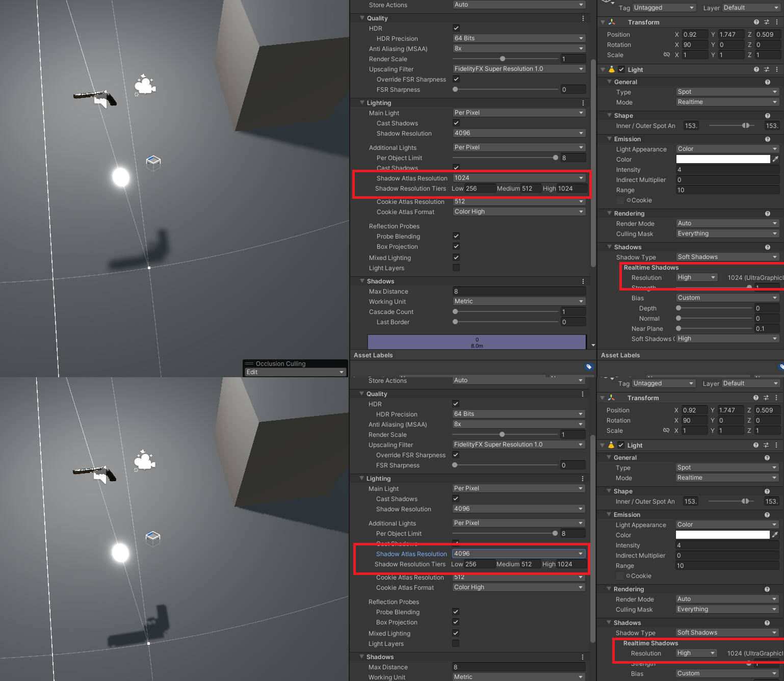The image size is (784, 681).
Task: Enable the HDR checkbox under Quality
Action: (x=456, y=28)
